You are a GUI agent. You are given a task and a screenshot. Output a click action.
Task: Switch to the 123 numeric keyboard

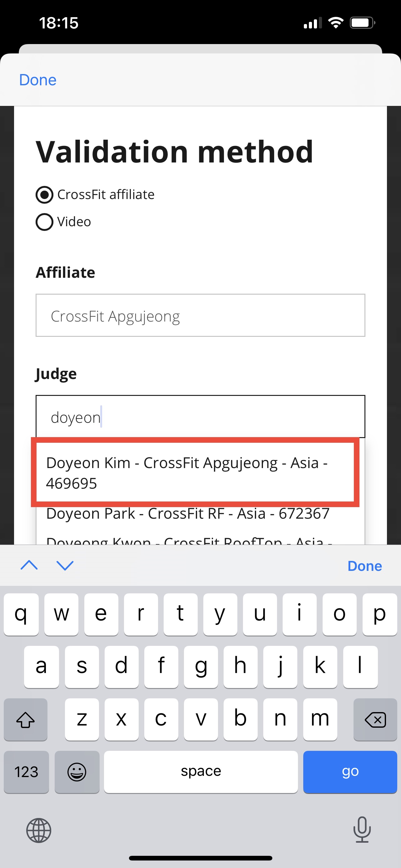[x=26, y=772]
